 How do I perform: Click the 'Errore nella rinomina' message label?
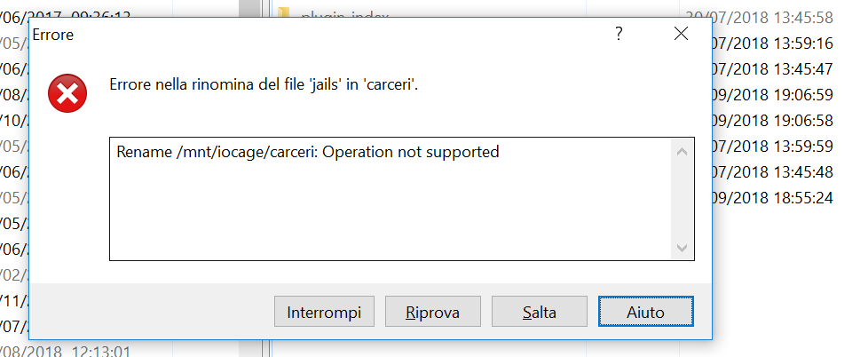[264, 85]
